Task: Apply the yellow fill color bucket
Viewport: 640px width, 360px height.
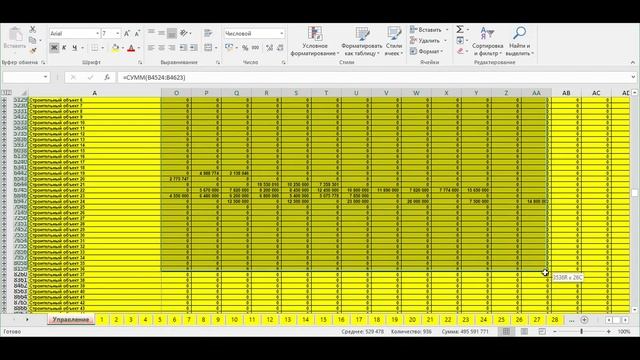Action: pyautogui.click(x=116, y=48)
